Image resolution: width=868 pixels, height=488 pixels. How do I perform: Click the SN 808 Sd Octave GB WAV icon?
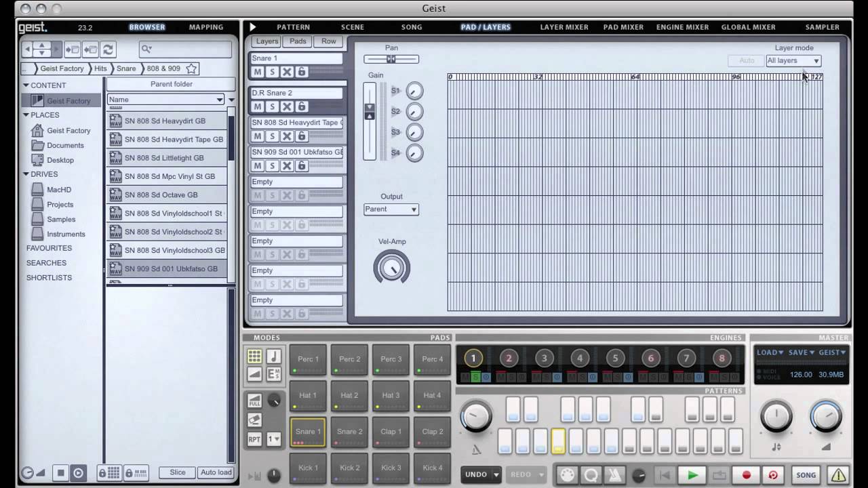116,195
